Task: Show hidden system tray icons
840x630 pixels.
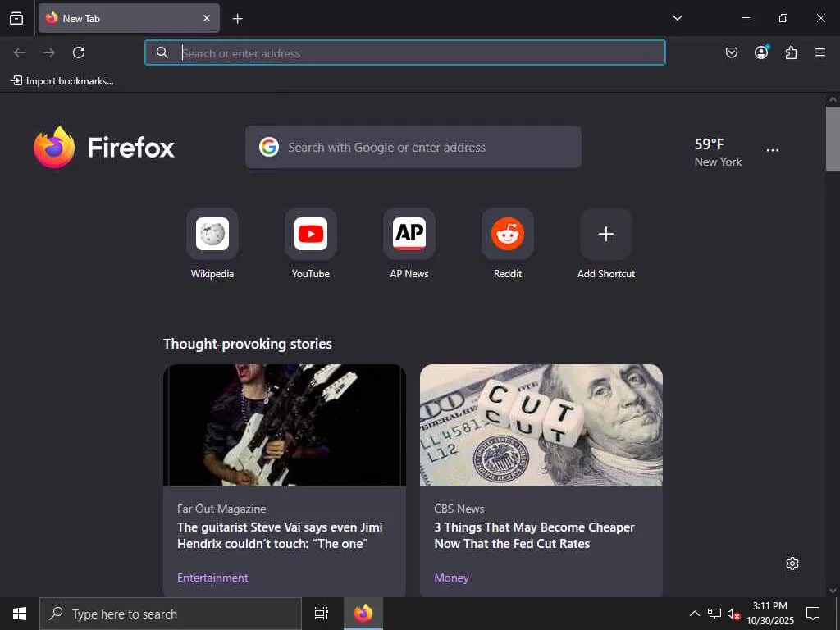Action: (x=694, y=614)
